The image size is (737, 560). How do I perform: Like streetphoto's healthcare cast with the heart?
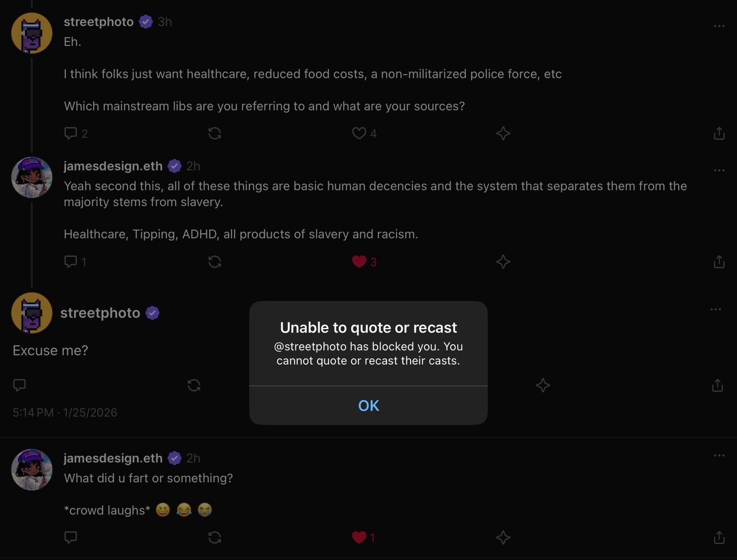tap(359, 133)
